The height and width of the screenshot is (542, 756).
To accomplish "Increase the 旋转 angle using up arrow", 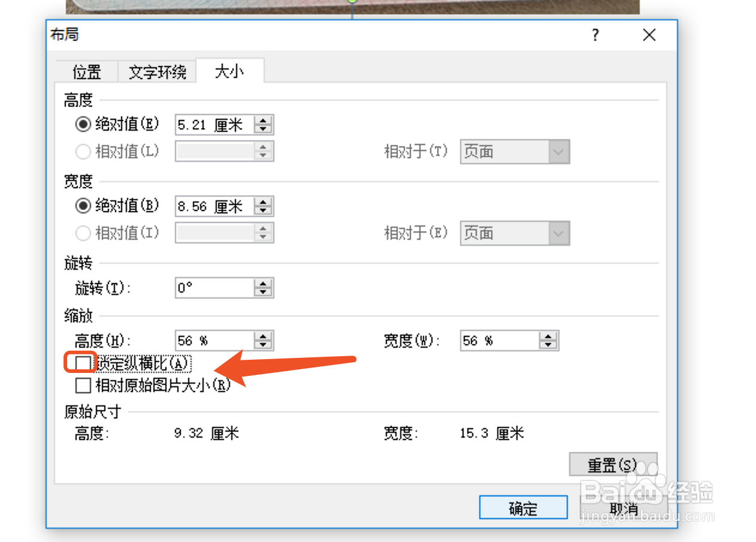I will click(263, 284).
